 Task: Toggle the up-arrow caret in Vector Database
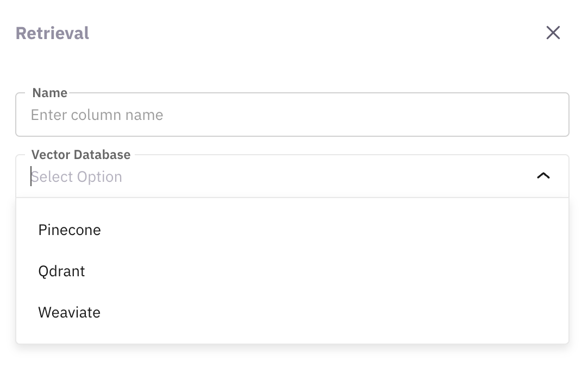(543, 176)
